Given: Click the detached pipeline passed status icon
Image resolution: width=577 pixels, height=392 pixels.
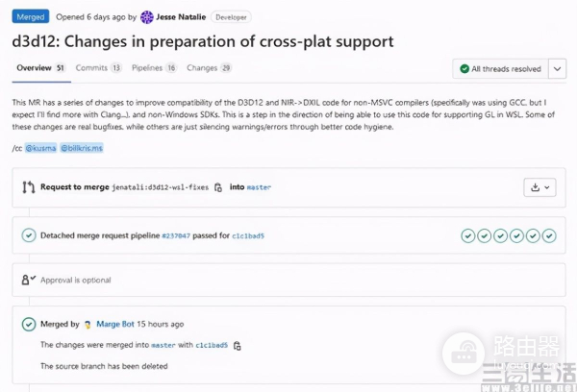Looking at the screenshot, I should [29, 235].
